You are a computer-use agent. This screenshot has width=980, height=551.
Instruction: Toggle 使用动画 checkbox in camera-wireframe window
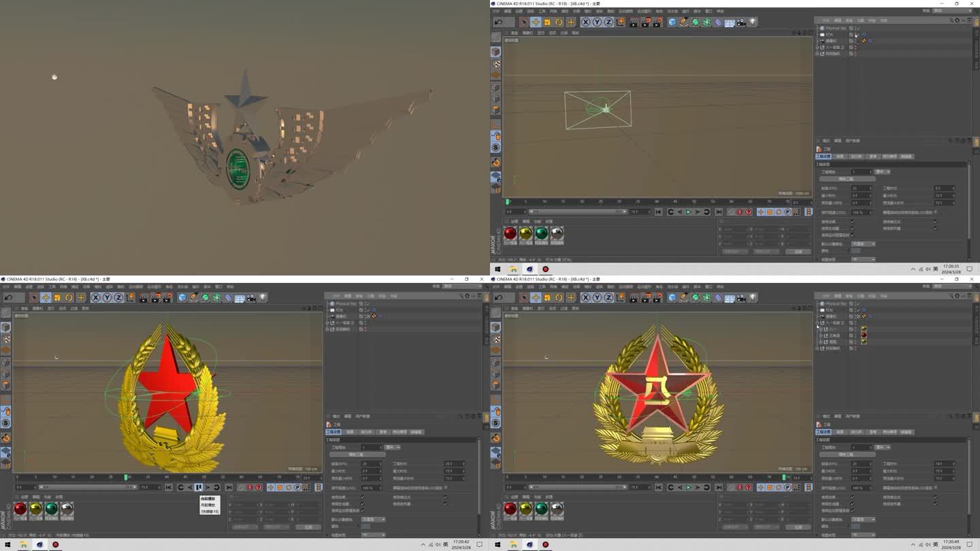tap(853, 222)
